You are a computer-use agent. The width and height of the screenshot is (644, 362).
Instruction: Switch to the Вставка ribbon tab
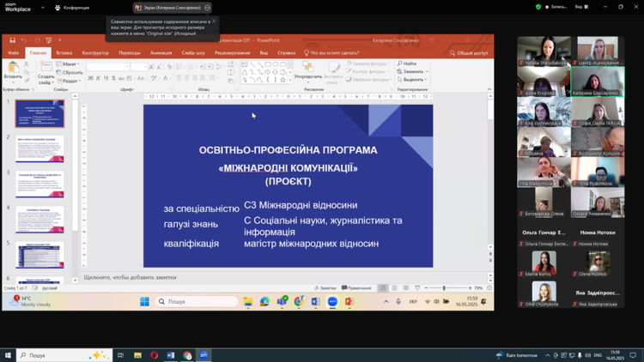point(64,53)
